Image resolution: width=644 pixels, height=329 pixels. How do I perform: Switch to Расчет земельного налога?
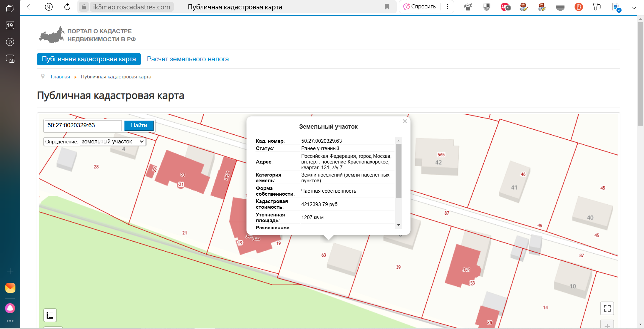[x=188, y=59]
